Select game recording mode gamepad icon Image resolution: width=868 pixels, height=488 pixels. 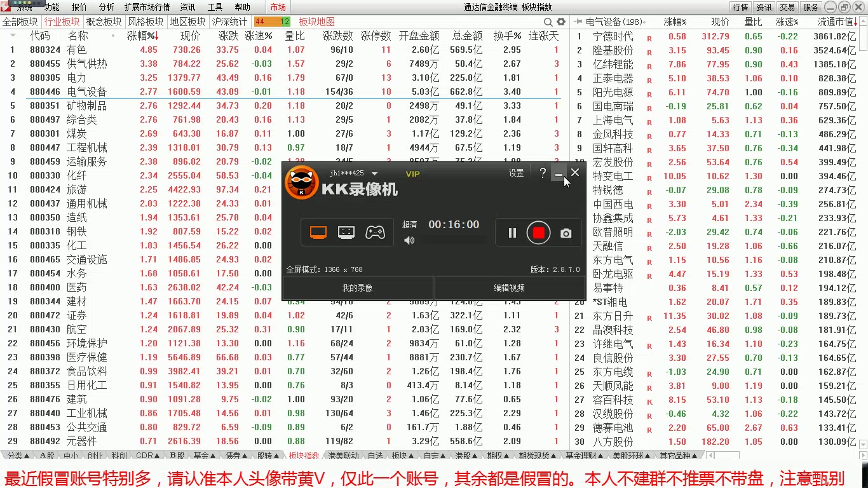(375, 233)
